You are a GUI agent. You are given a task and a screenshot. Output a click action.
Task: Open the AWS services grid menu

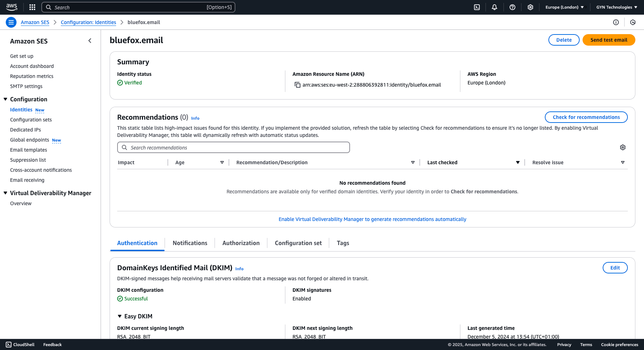click(32, 7)
